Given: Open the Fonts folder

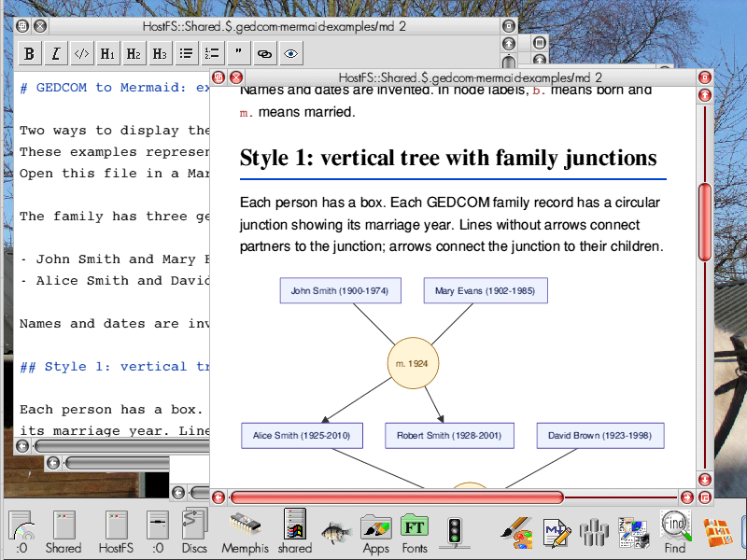Looking at the screenshot, I should click(415, 533).
